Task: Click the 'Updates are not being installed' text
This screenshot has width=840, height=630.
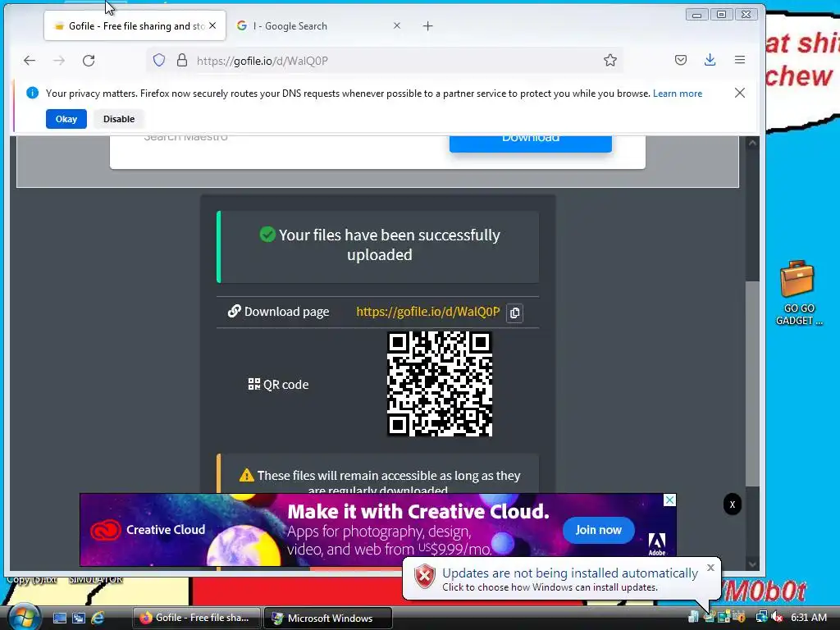Action: tap(570, 573)
